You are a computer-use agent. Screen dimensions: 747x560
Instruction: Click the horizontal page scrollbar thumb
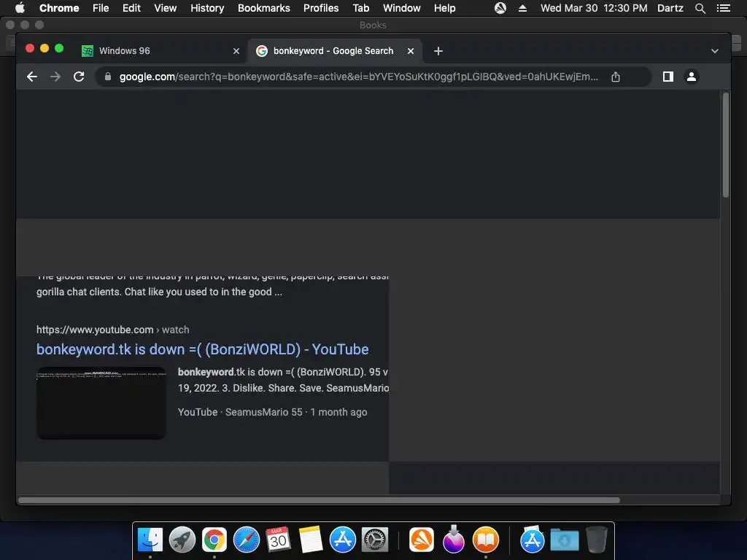[320, 500]
